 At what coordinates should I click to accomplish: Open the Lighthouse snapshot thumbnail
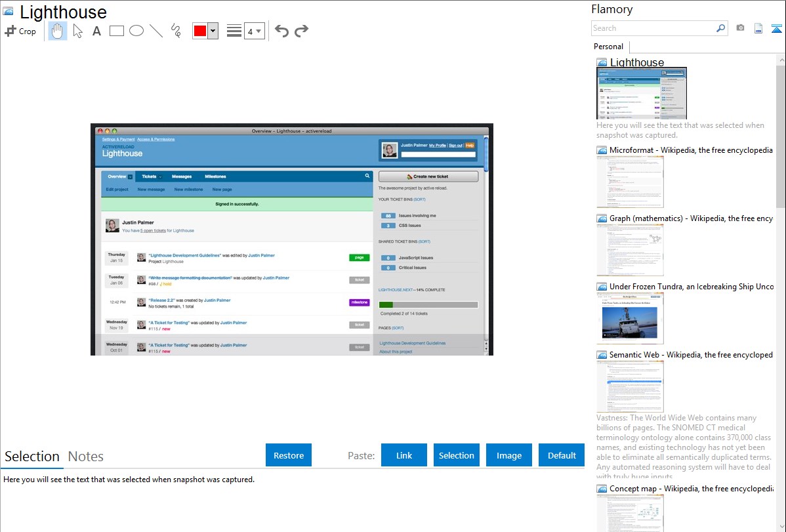point(642,93)
